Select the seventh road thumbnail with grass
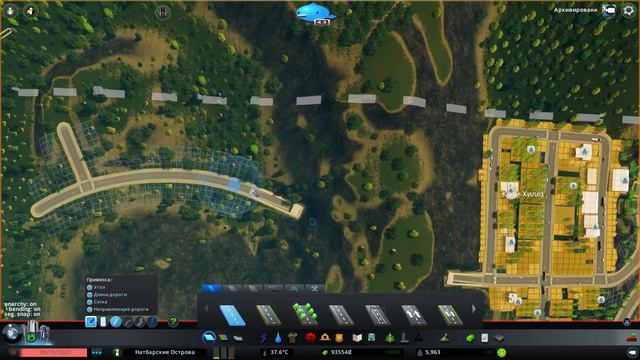 pos(450,315)
